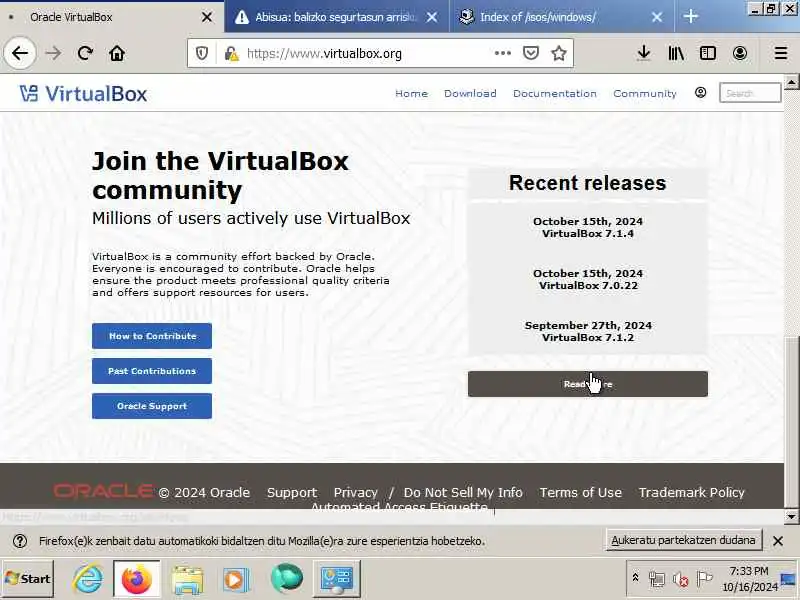
Task: Switch to the Oracle VirtualBox tab
Action: [112, 17]
